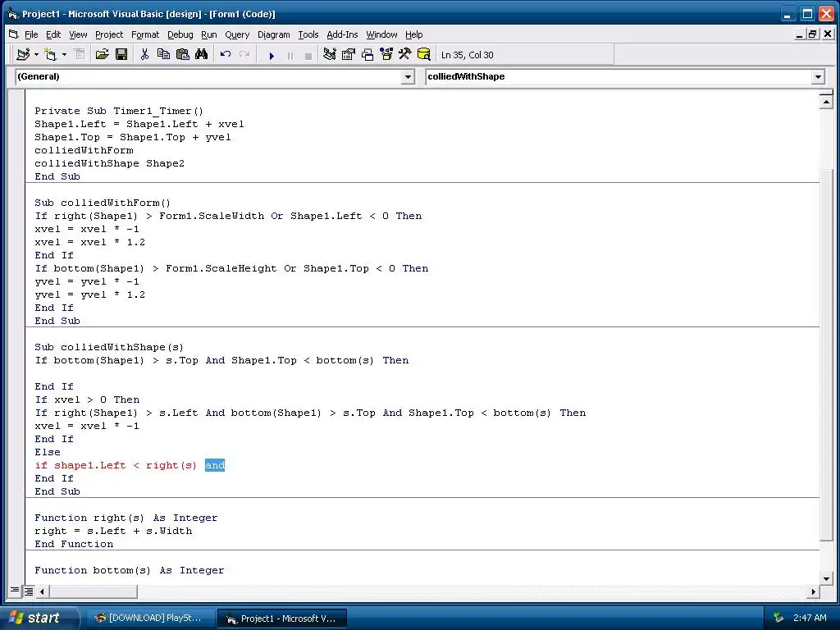Open the Tools menu

pos(308,34)
